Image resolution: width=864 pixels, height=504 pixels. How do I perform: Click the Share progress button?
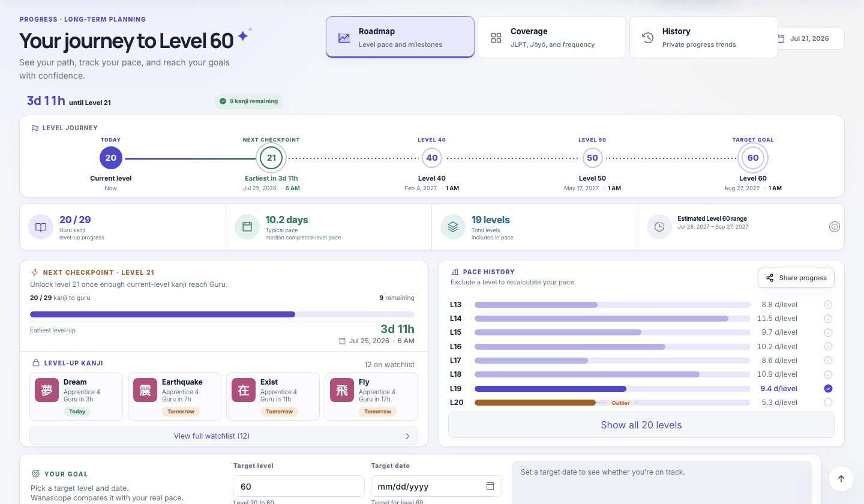click(x=796, y=278)
